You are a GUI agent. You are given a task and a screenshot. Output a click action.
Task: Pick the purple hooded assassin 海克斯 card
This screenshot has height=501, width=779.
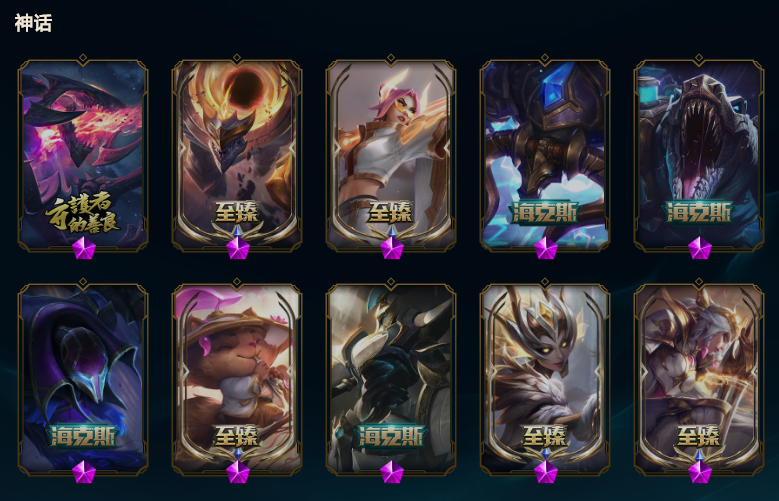[83, 379]
